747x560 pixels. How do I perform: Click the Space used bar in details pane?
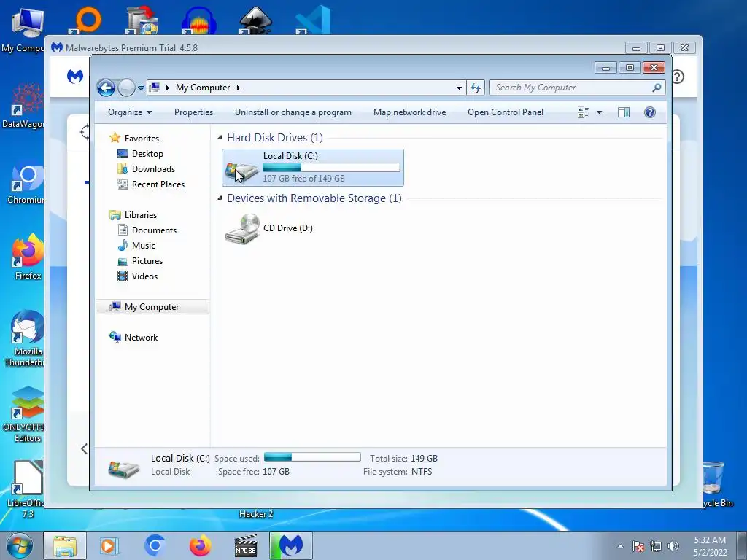pos(312,457)
